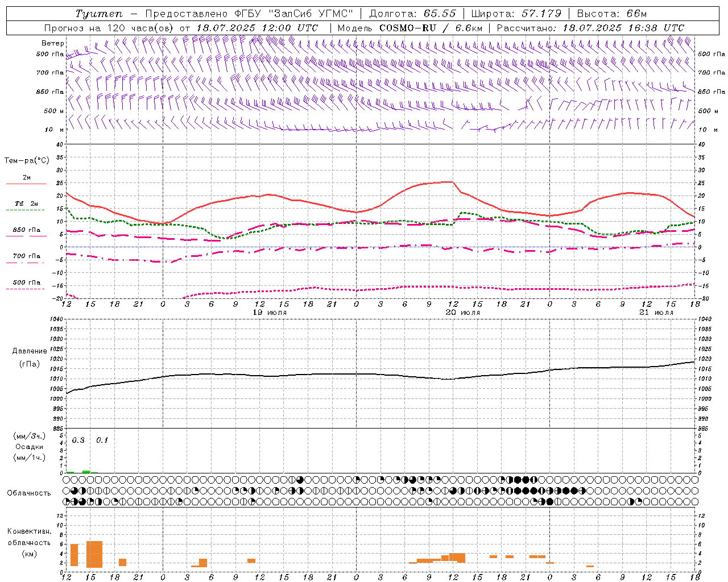
Task: Click the 21 июля date label
Action: [656, 313]
